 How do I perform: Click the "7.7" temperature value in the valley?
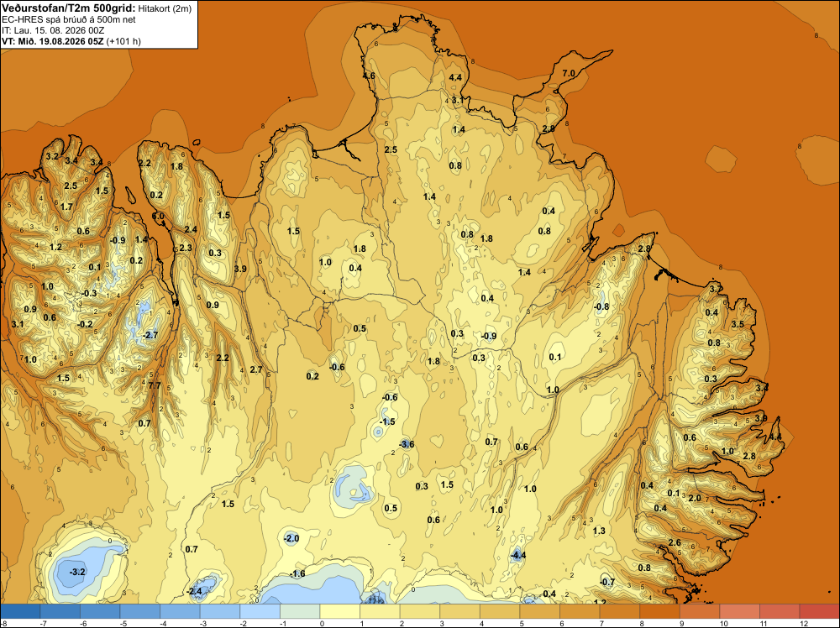[x=155, y=385]
